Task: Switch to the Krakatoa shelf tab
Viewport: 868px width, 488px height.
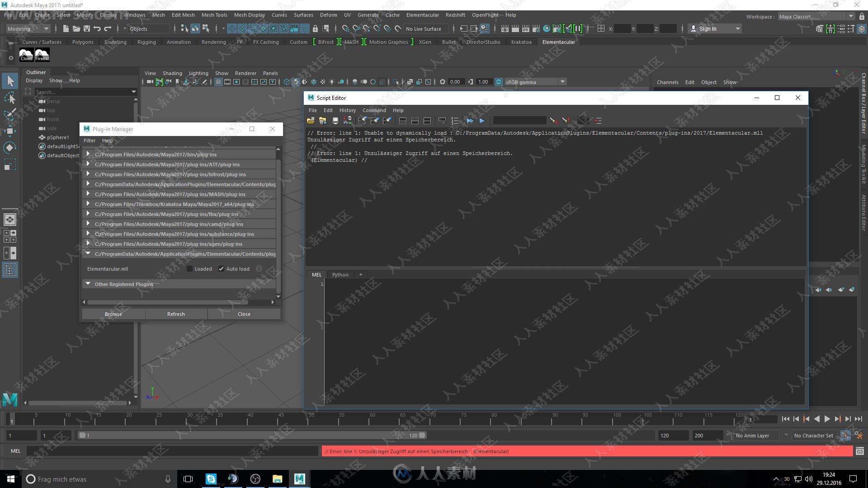Action: click(521, 42)
